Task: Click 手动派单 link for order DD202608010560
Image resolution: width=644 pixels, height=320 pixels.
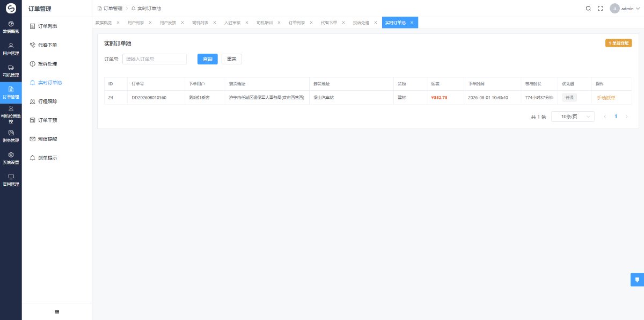Action: [x=606, y=98]
